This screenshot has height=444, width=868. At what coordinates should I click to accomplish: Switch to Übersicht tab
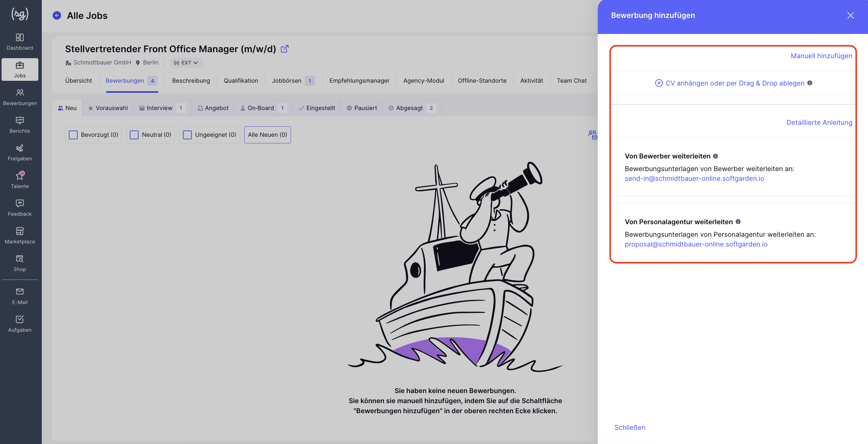point(79,80)
